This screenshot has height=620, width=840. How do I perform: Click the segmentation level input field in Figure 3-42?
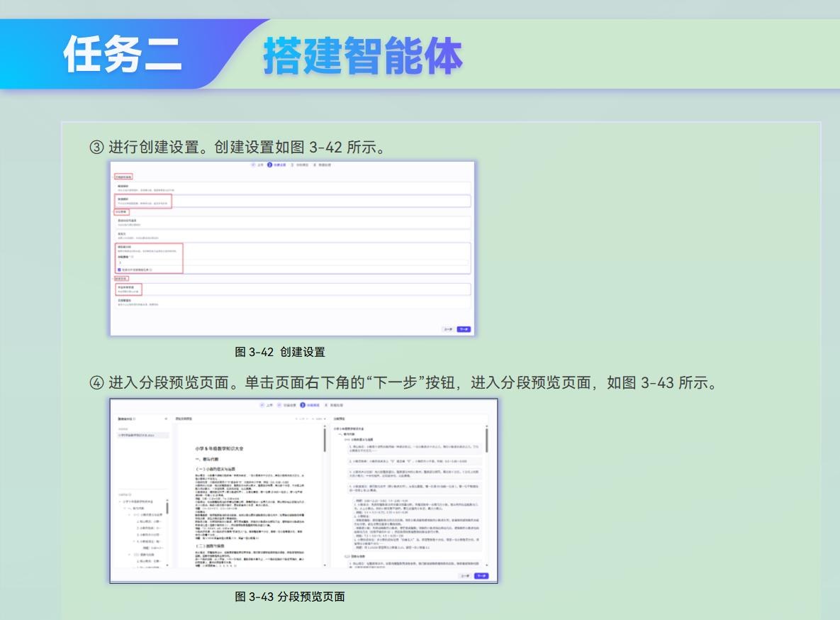click(293, 262)
